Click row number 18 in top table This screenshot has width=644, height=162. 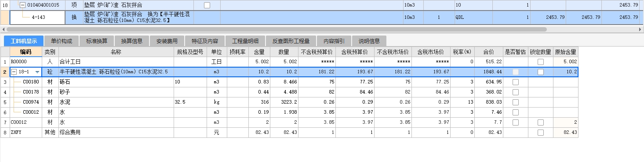5,5
